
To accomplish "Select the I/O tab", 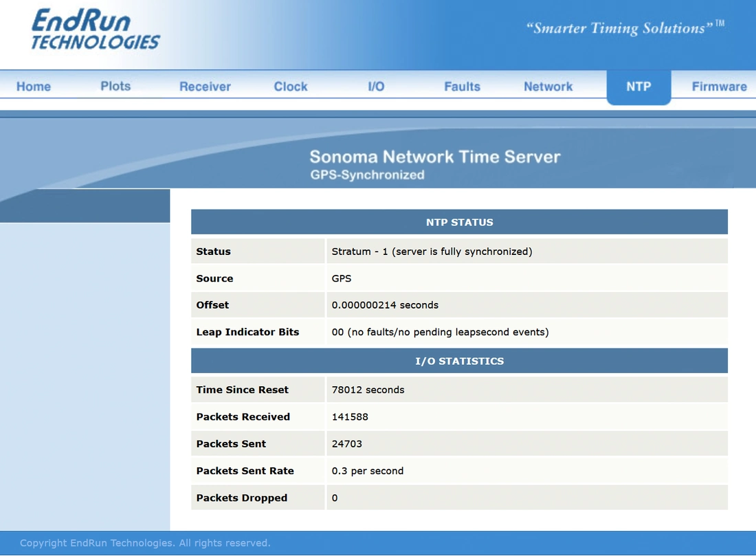I will click(x=376, y=87).
